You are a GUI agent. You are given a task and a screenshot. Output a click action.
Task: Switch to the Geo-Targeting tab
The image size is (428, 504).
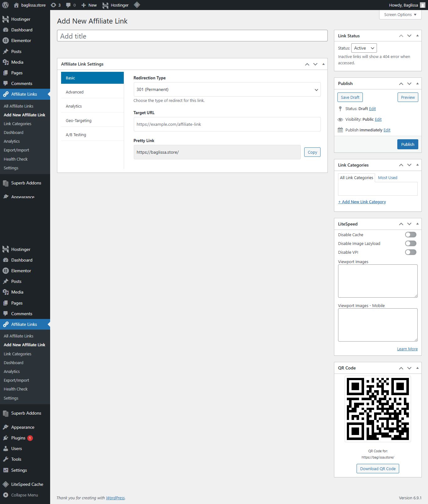pyautogui.click(x=92, y=120)
